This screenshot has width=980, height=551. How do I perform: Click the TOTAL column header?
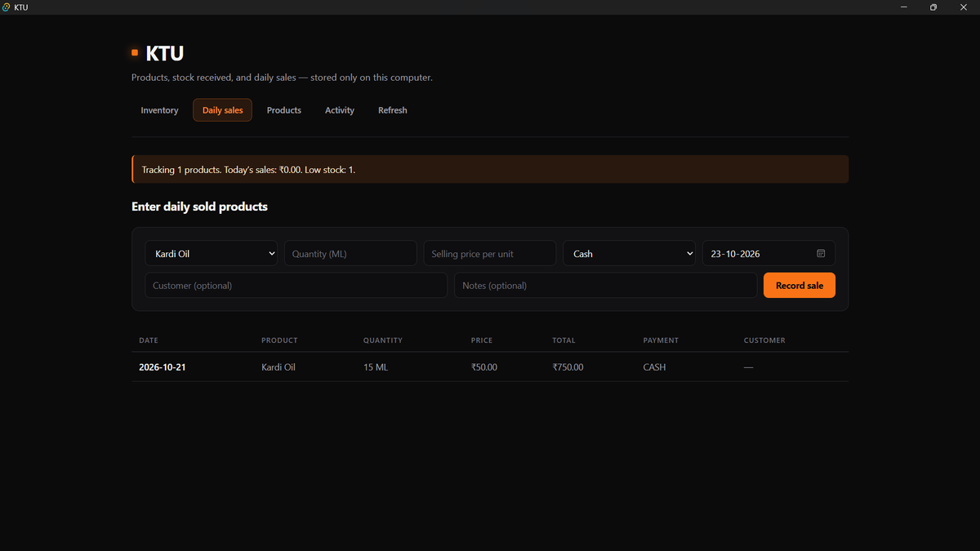563,340
